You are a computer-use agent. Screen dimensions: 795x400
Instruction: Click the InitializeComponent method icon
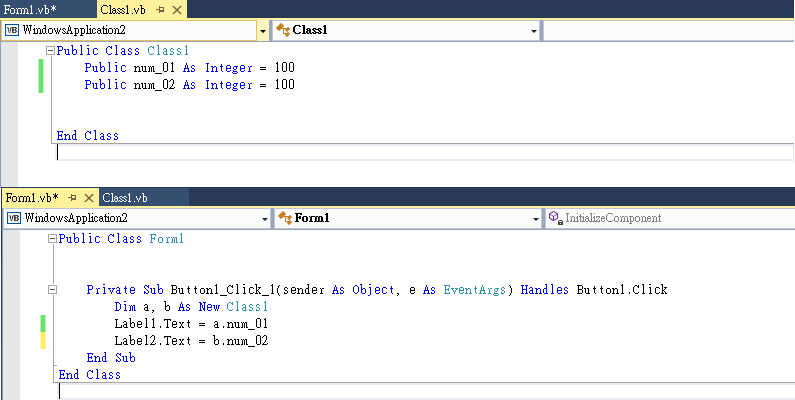click(x=554, y=217)
